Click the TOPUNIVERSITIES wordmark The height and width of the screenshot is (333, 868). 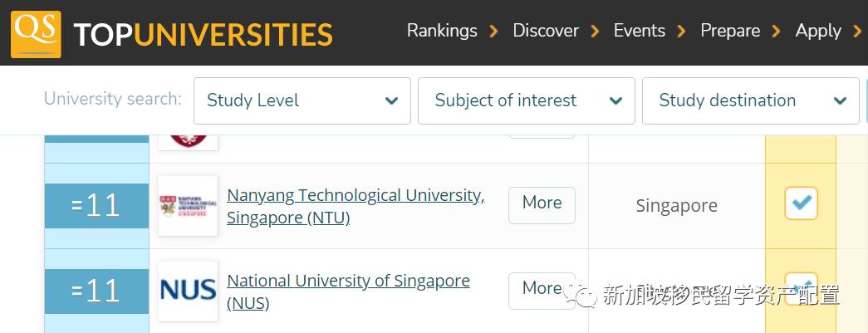coord(203,34)
